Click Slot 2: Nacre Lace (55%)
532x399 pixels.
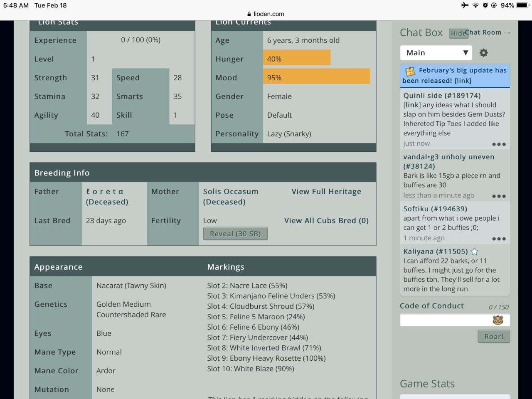[247, 286]
